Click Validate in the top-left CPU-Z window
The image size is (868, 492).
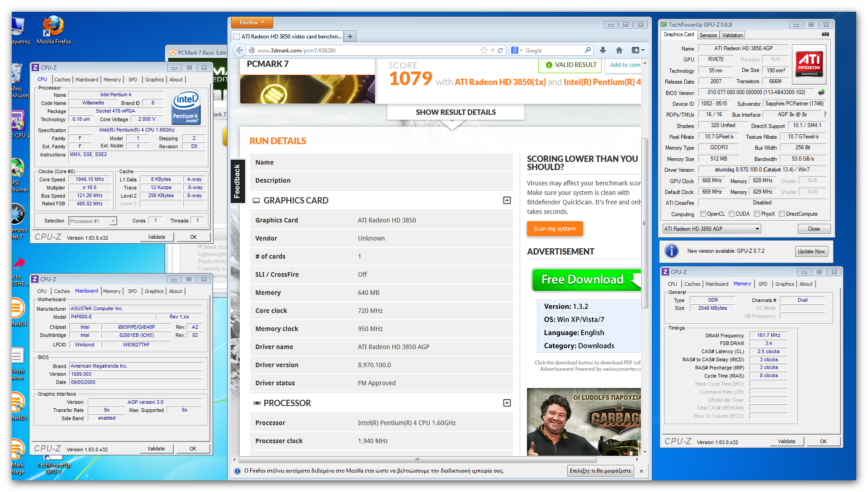(x=157, y=237)
